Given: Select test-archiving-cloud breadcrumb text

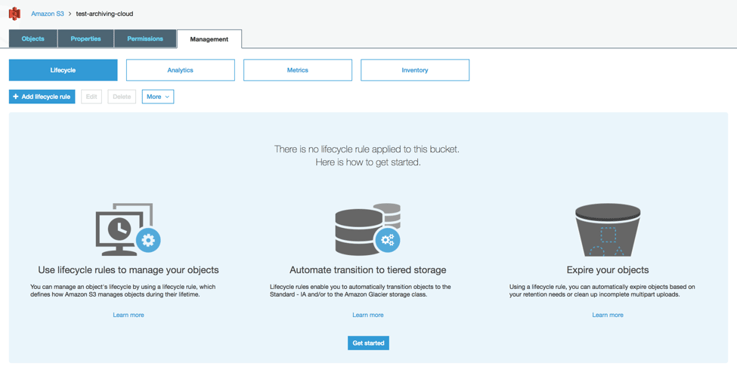Looking at the screenshot, I should click(104, 14).
